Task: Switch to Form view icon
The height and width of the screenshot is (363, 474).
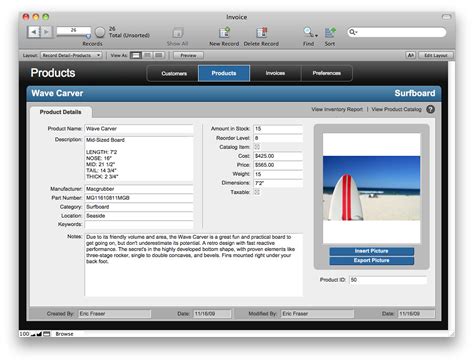Action: (x=136, y=55)
